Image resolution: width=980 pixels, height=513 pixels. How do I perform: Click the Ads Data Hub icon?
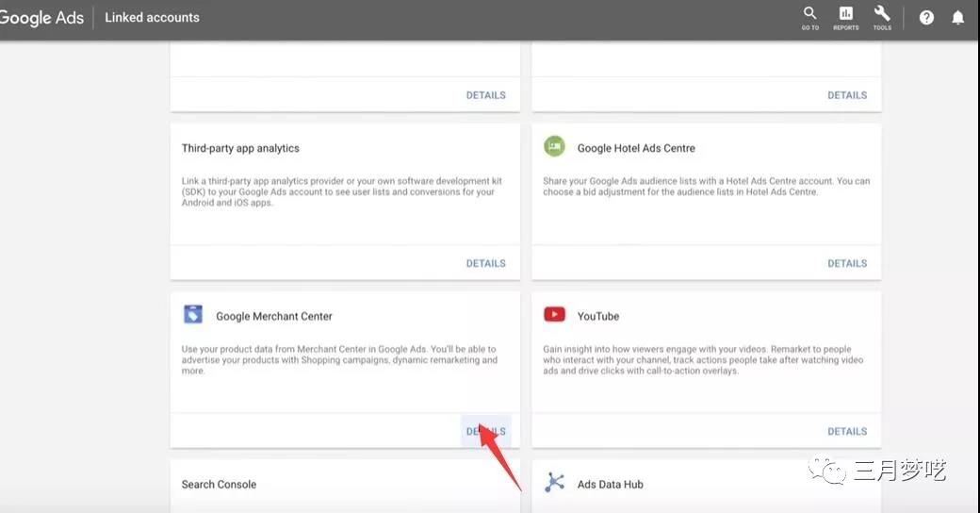554,482
